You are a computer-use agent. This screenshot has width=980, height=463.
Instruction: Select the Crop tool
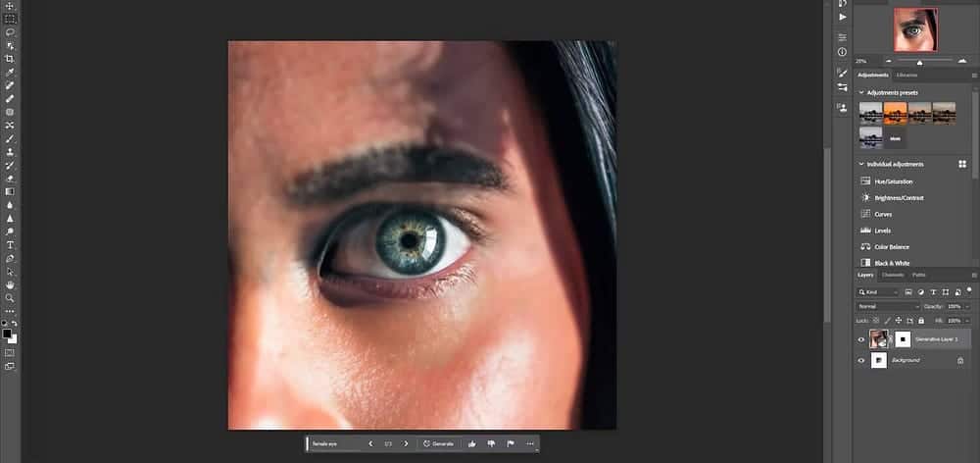[10, 59]
